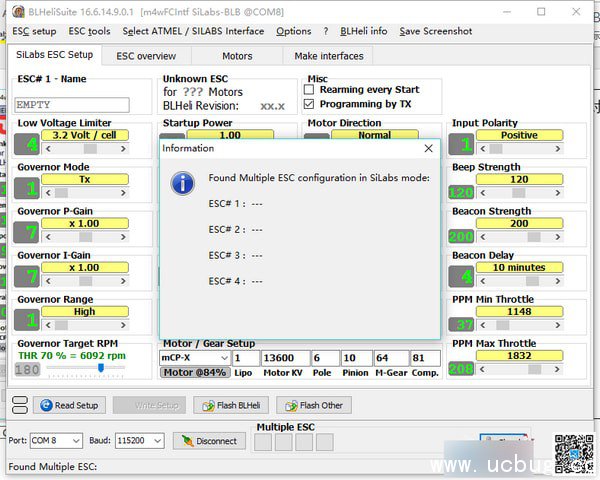Click the PPM Max Throttle 208 icon
This screenshot has width=600, height=480.
[461, 368]
